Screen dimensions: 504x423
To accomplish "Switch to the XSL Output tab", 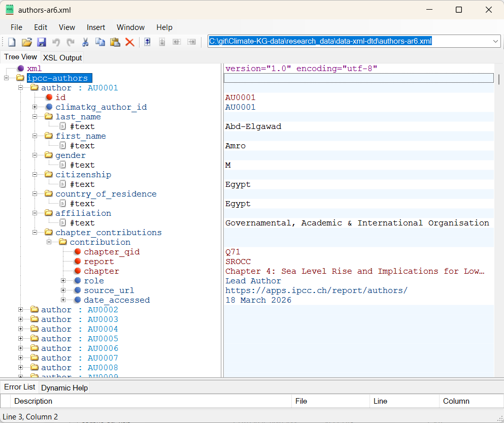I will [62, 57].
